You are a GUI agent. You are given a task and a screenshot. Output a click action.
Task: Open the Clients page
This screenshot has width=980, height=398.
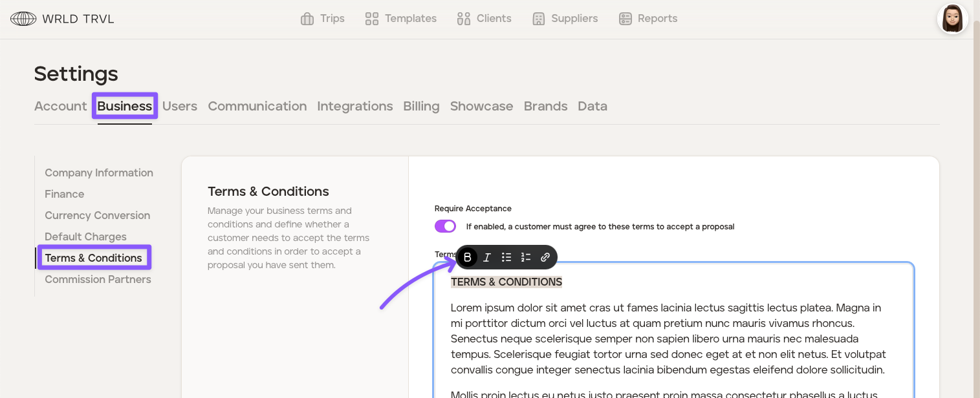[484, 19]
